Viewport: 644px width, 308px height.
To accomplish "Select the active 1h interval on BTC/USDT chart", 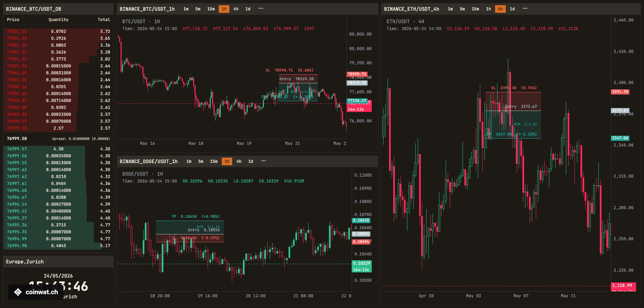I will [x=224, y=9].
